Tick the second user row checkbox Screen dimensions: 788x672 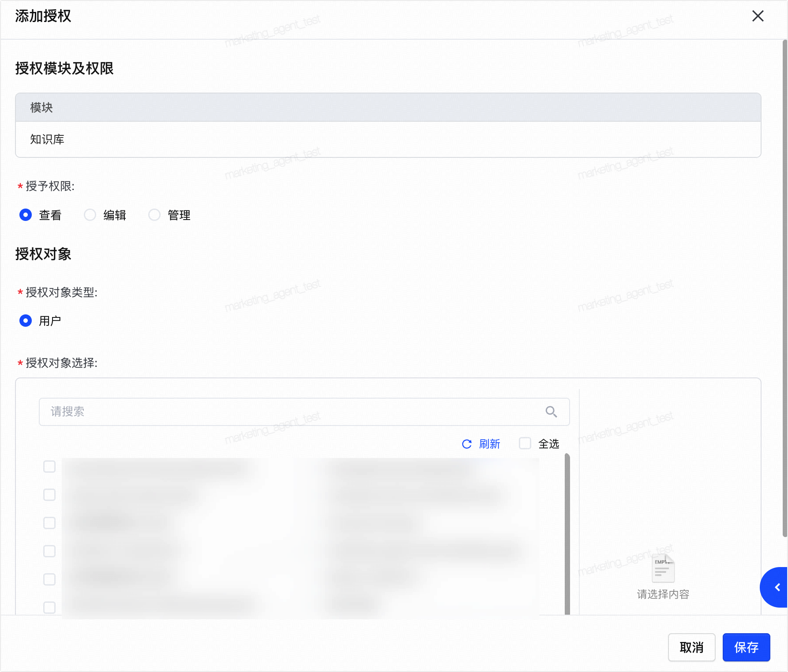pos(49,495)
